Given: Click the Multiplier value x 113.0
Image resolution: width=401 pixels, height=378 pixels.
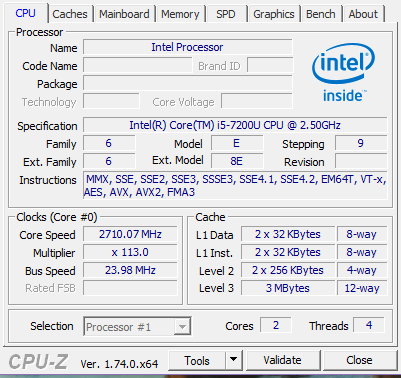Looking at the screenshot, I should [130, 252].
